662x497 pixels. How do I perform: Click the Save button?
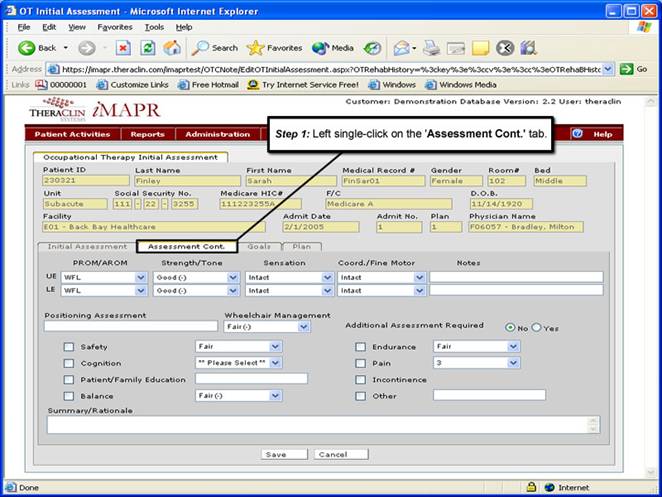[x=276, y=454]
